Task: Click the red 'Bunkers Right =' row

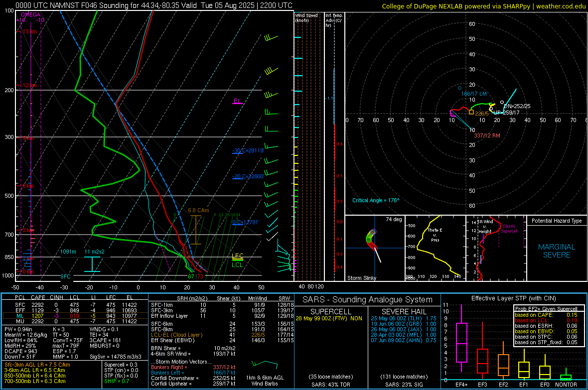Action: click(x=193, y=367)
